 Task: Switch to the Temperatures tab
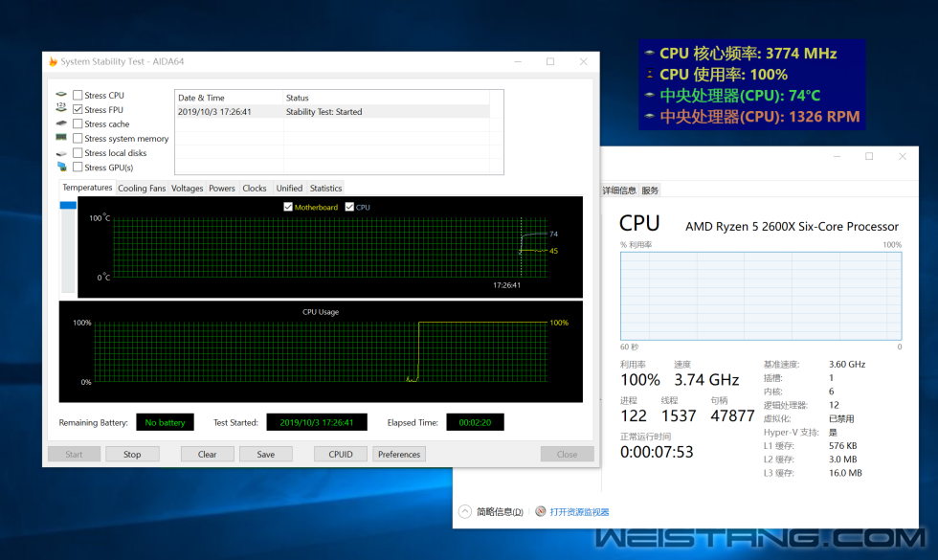click(87, 188)
